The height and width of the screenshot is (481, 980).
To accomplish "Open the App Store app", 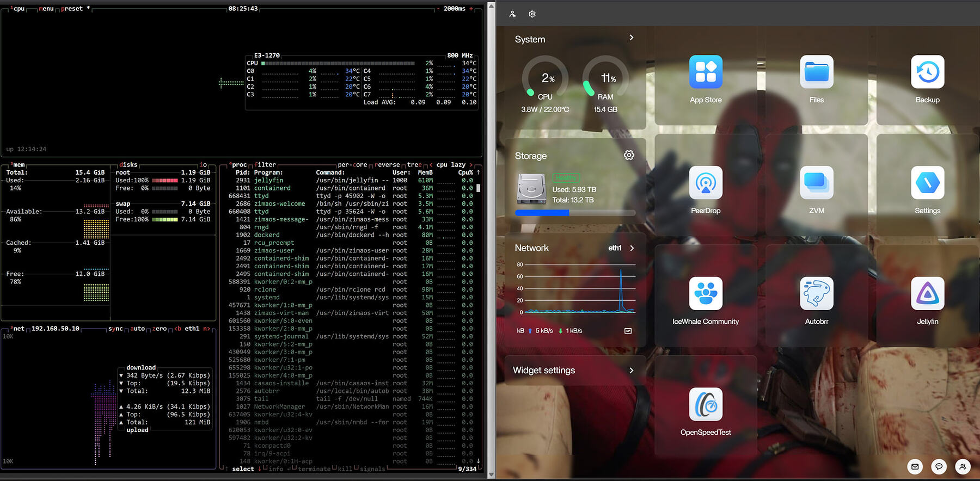I will (x=706, y=72).
